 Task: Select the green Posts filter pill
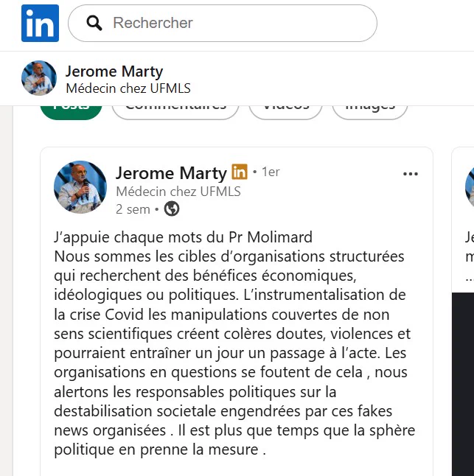71,113
